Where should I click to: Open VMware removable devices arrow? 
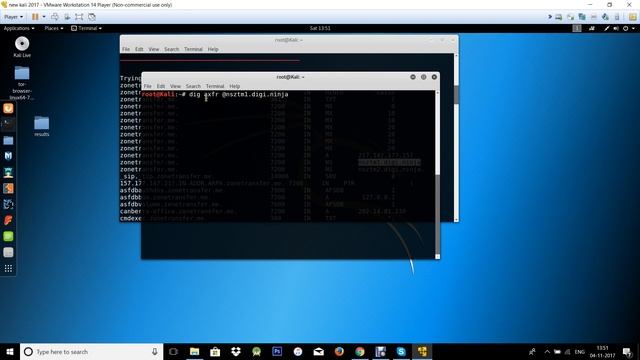point(550,17)
